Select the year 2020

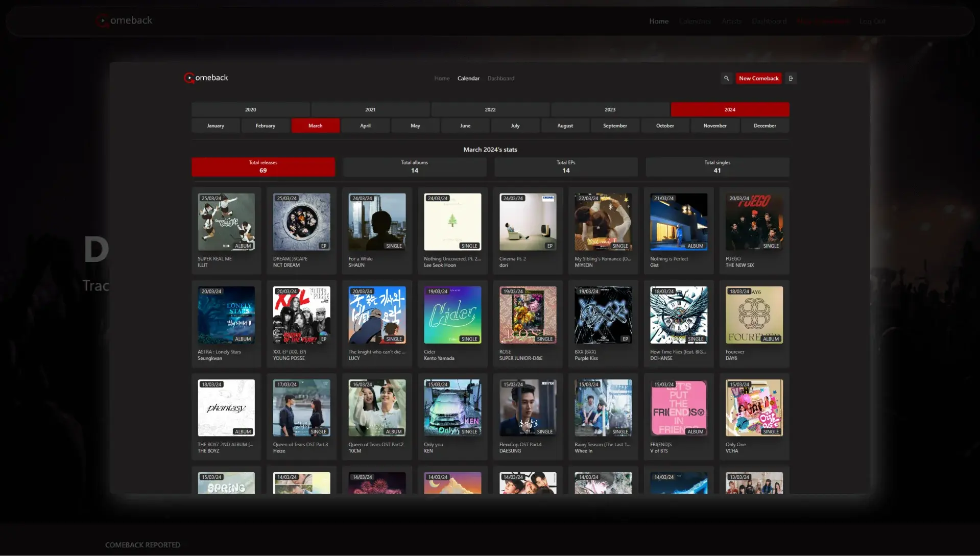click(250, 109)
